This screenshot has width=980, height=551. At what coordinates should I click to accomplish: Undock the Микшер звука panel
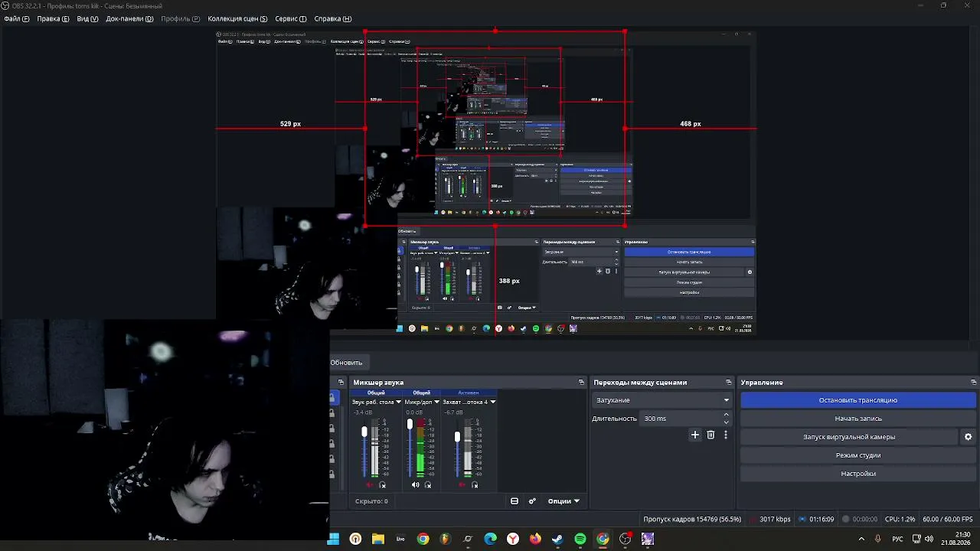581,382
